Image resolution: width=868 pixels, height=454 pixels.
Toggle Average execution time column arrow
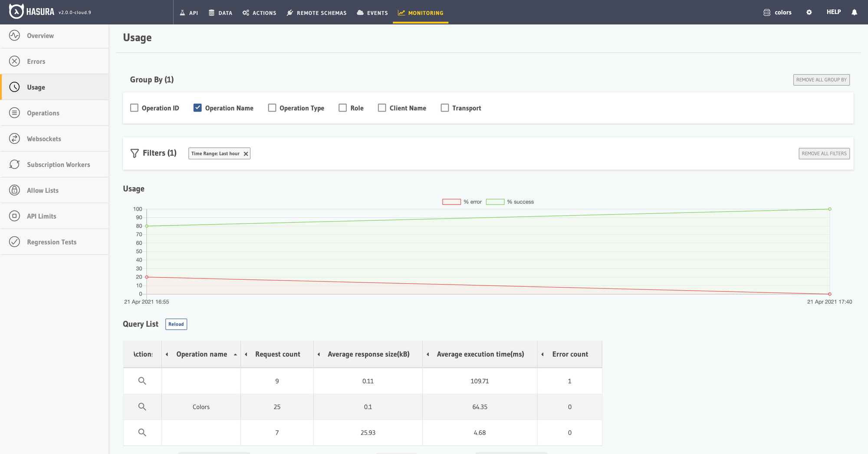coord(428,355)
